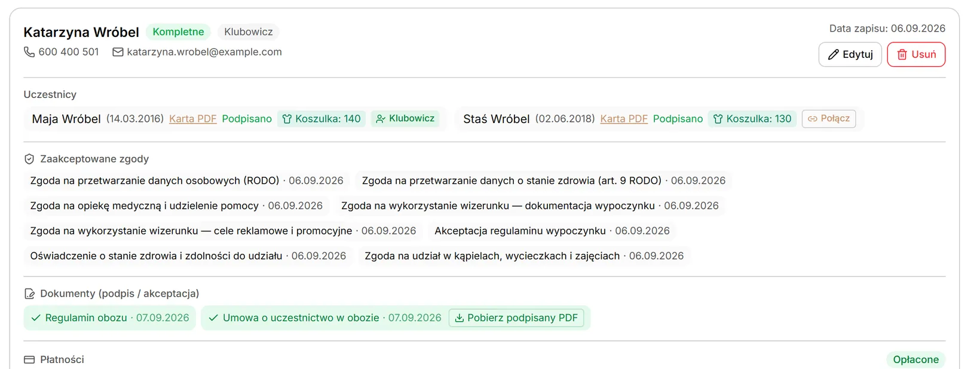Image resolution: width=980 pixels, height=369 pixels.
Task: Click the Regulamin obozu document chip
Action: coord(110,318)
